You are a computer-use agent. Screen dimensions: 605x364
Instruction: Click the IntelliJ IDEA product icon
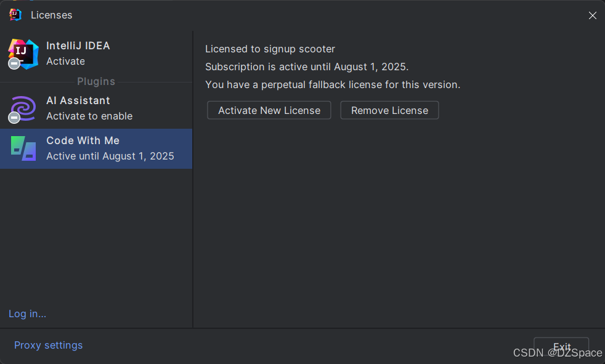[23, 54]
